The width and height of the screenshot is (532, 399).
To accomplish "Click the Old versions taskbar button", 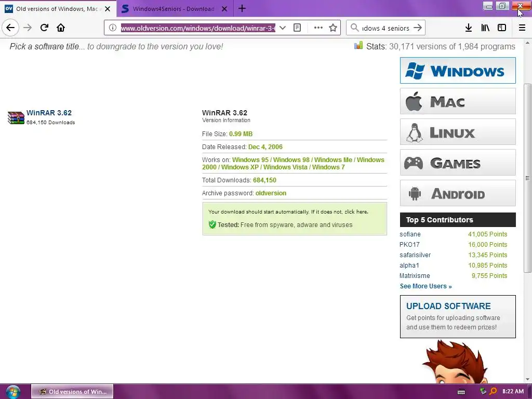I will 72,392.
